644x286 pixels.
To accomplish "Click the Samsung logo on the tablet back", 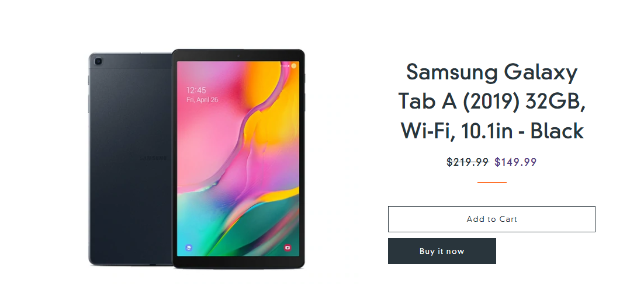I will (154, 158).
